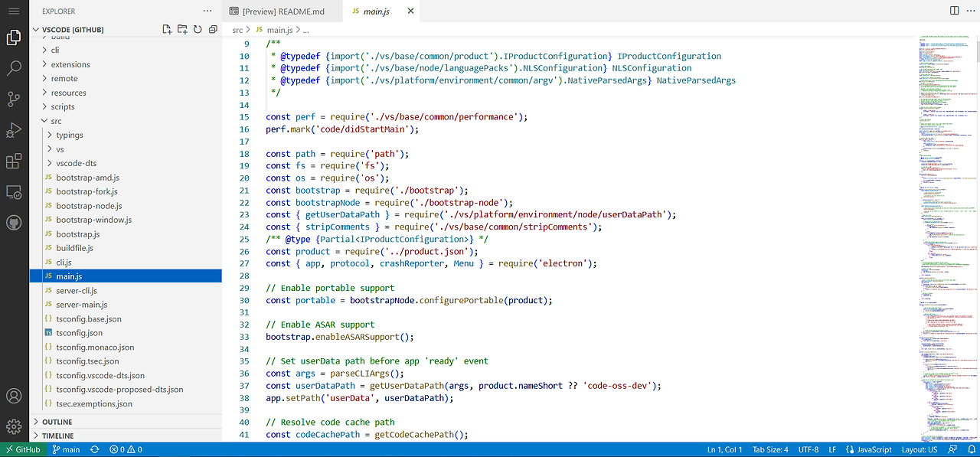Open Explorer More Actions menu
The image size is (980, 457).
[x=206, y=11]
